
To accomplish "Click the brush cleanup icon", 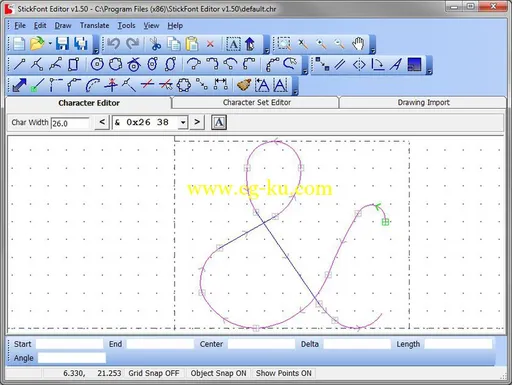I will [244, 85].
